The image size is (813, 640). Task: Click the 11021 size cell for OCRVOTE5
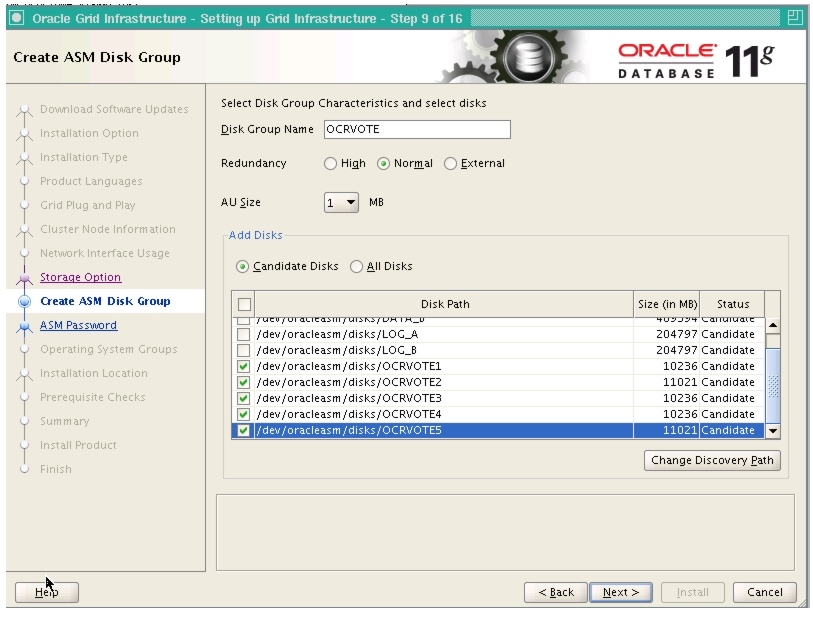pyautogui.click(x=666, y=430)
